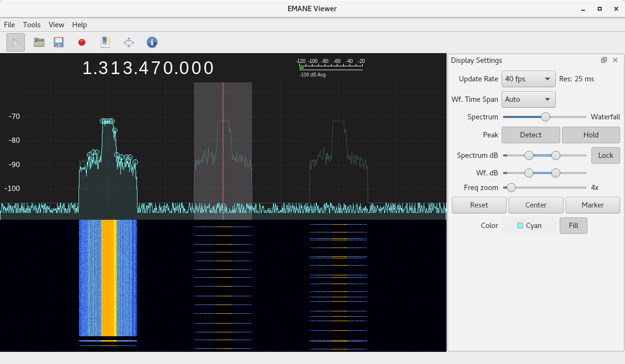
Task: Click the "Waterfall" label
Action: (605, 117)
